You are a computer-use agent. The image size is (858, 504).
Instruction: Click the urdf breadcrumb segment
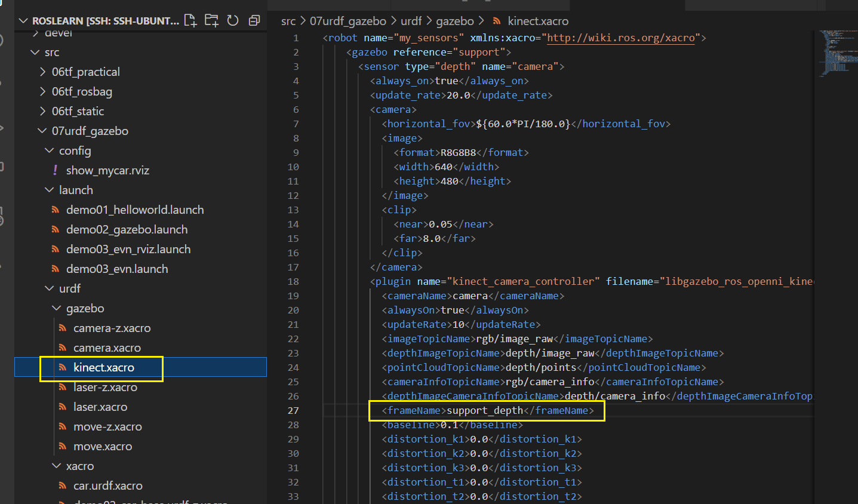click(x=411, y=21)
